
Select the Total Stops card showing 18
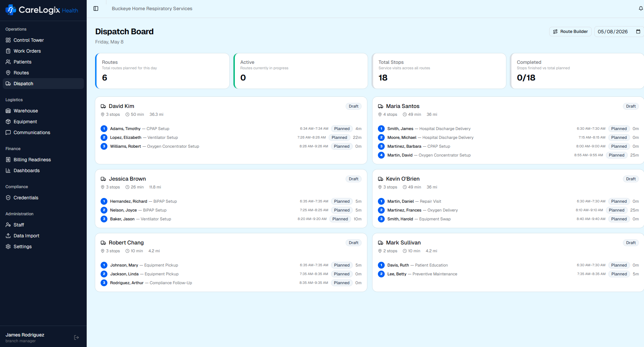pyautogui.click(x=439, y=71)
